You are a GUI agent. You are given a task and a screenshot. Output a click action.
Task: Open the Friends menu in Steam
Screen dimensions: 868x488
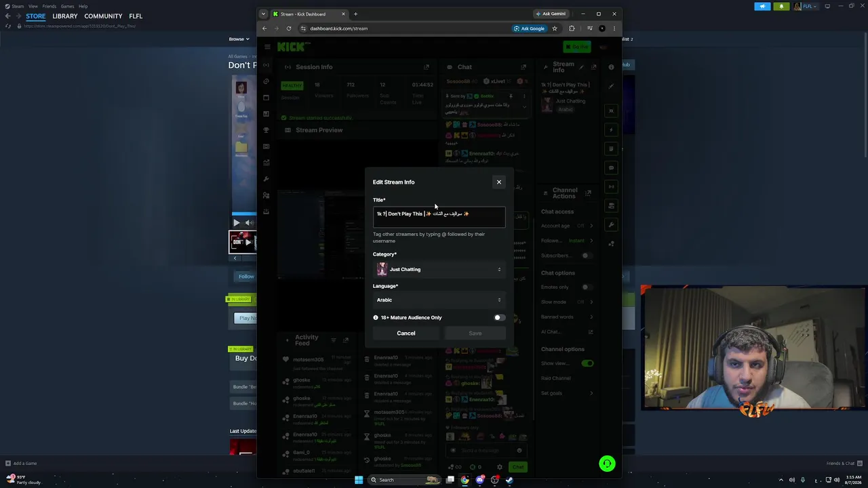pos(49,6)
